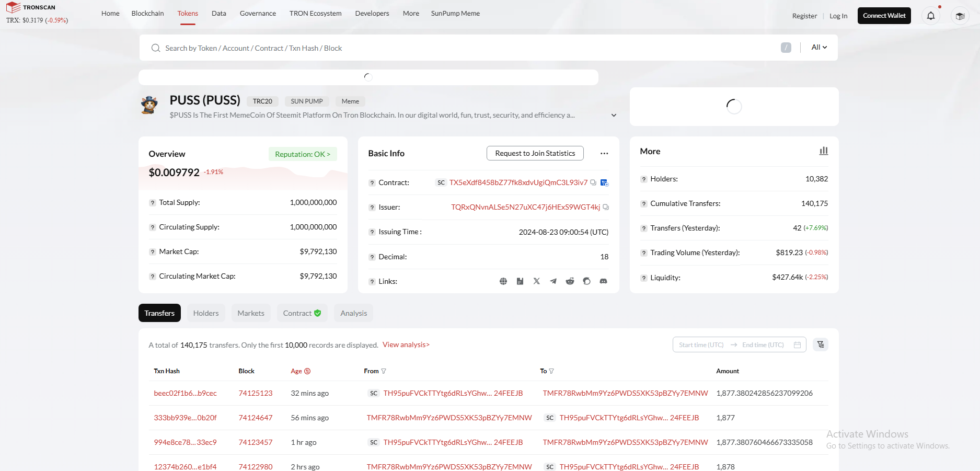Viewport: 980px width, 471px height.
Task: Toggle the Age column time format
Action: pos(307,371)
